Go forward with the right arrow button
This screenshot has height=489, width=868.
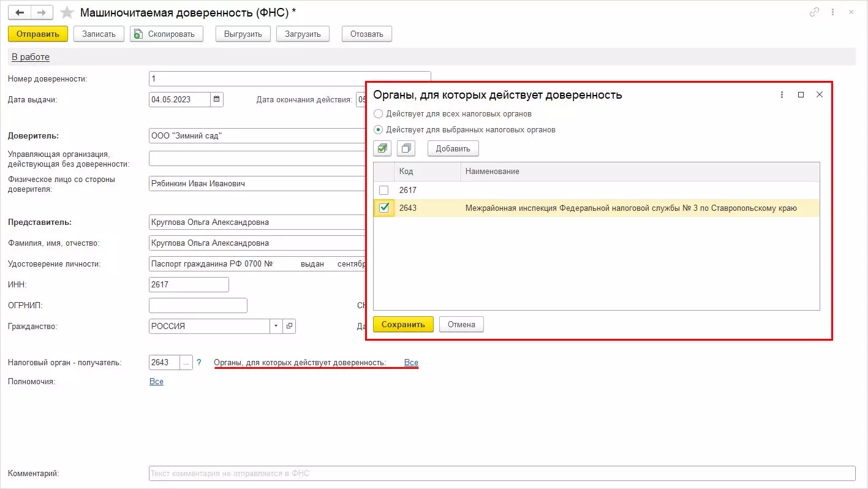point(42,12)
